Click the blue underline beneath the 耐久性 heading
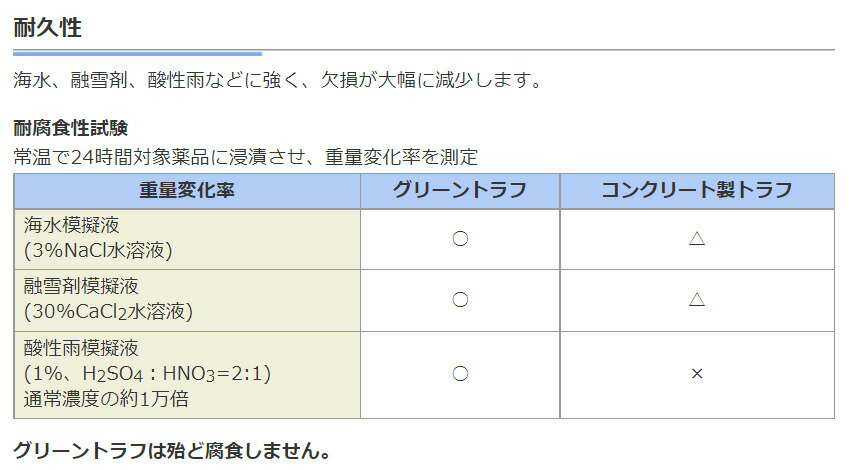Viewport: 849px width, 470px height. click(x=137, y=53)
